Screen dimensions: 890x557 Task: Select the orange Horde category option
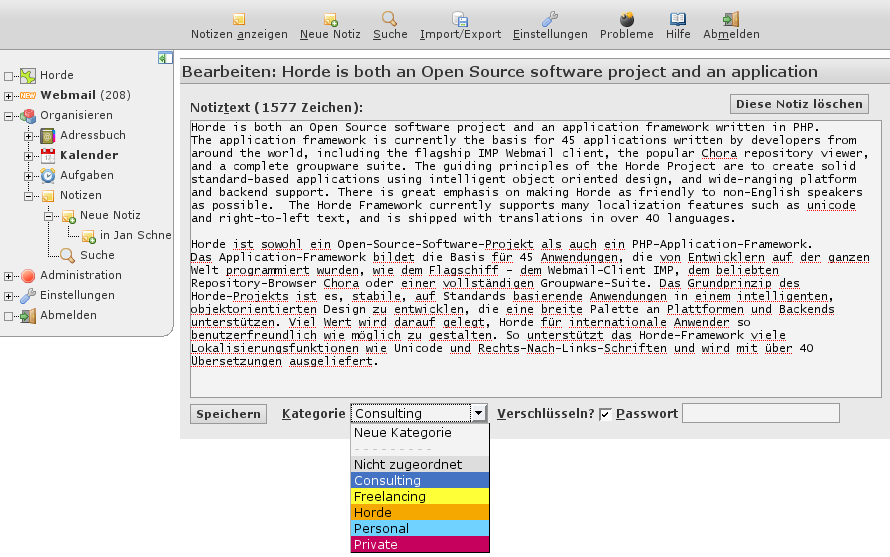tap(420, 512)
